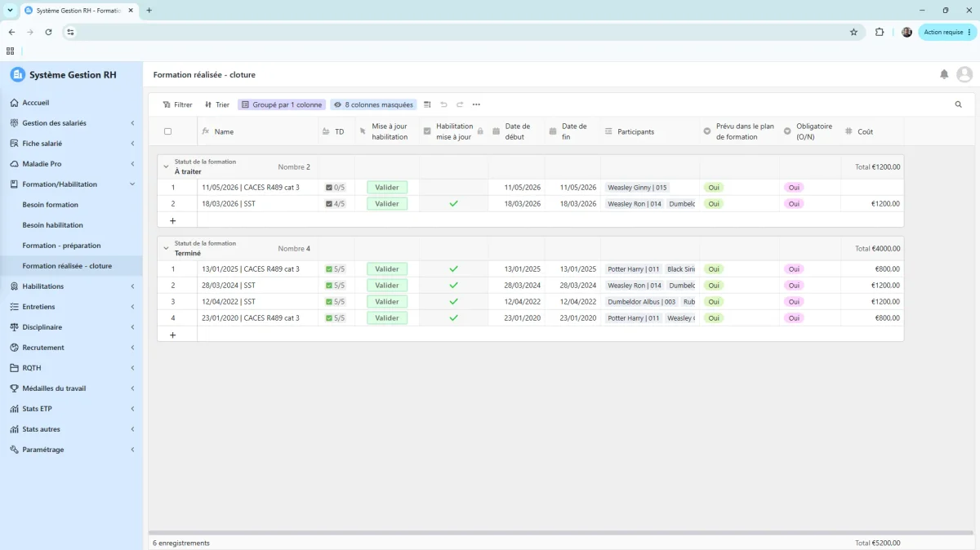Open Besoin formation submenu item

pos(51,205)
